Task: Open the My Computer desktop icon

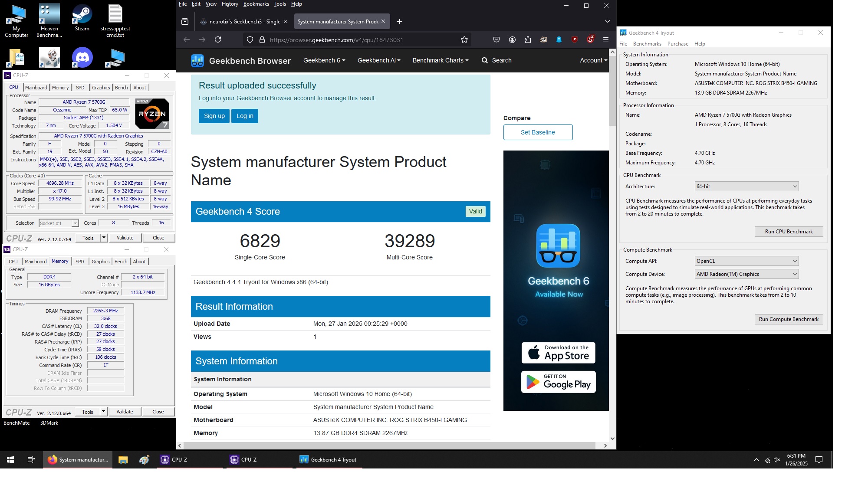Action: coord(16,20)
